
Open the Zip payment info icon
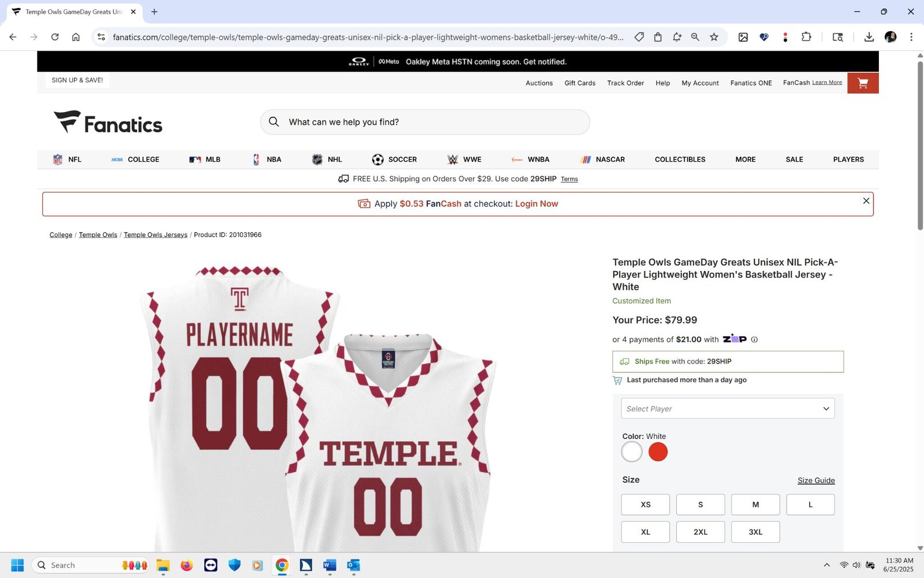click(x=754, y=340)
